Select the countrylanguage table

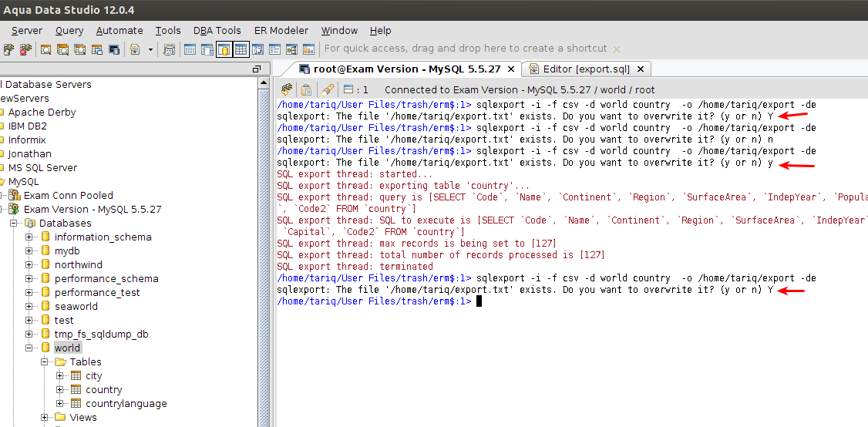[126, 403]
